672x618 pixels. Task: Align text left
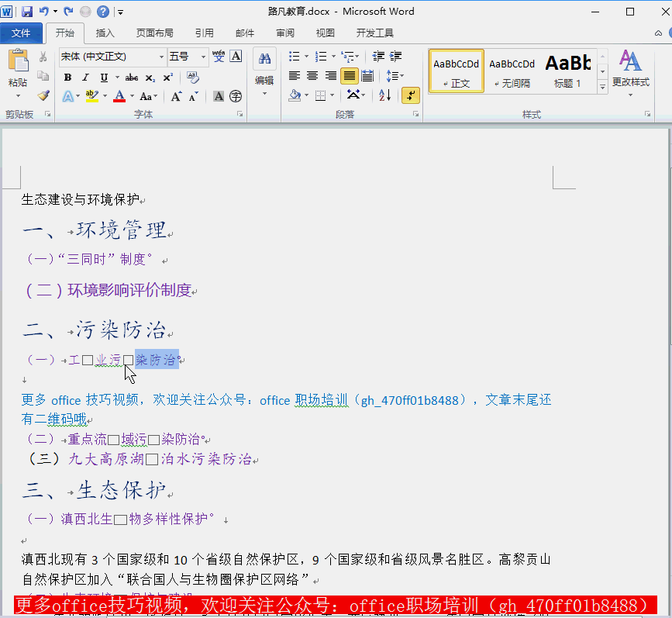[295, 76]
